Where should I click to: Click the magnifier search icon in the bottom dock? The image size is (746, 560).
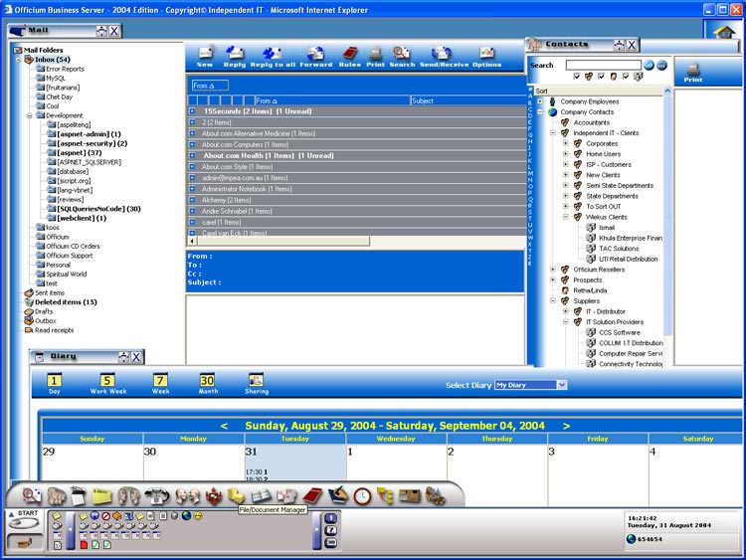(32, 495)
